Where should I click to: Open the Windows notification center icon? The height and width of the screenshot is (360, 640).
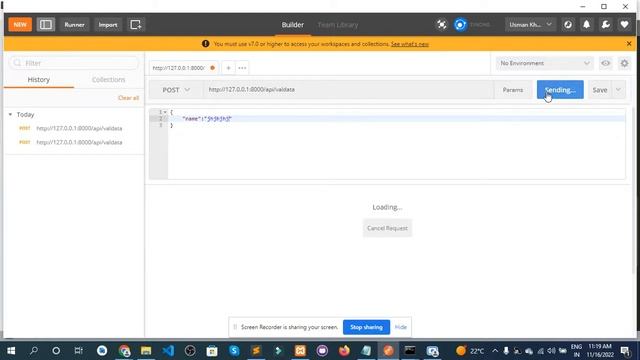625,351
